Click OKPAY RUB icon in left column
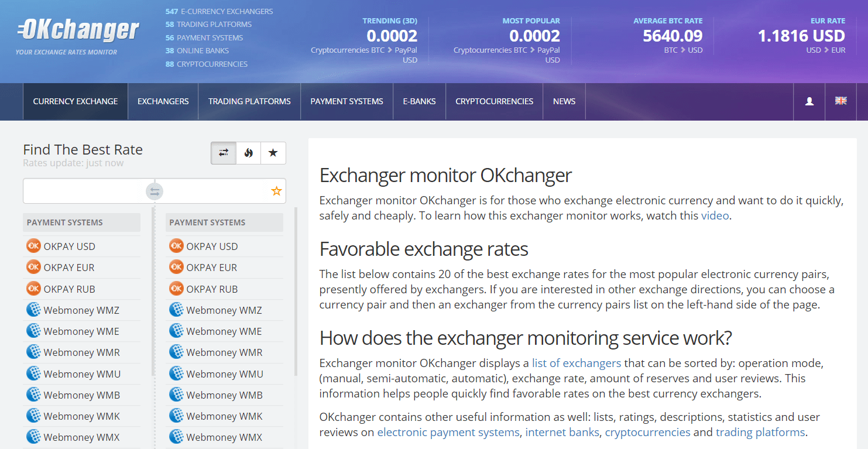The width and height of the screenshot is (868, 449). (33, 289)
